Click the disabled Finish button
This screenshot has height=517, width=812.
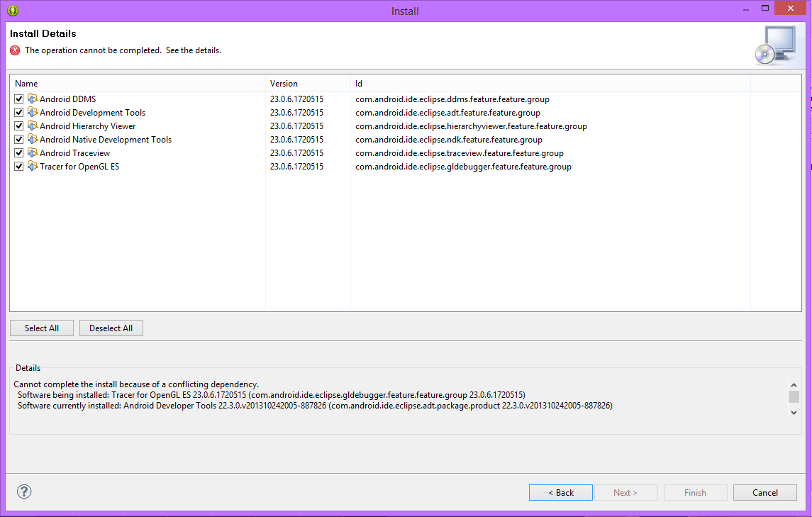click(x=695, y=493)
